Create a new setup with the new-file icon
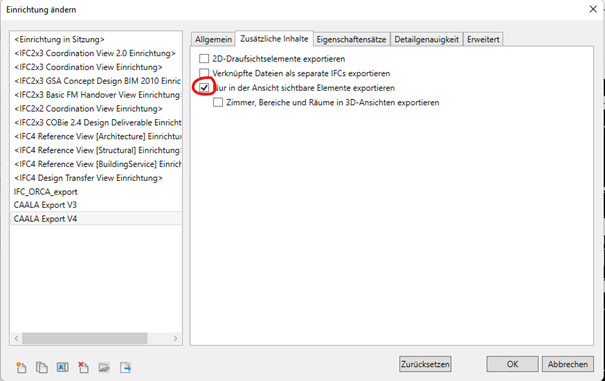 pos(21,367)
